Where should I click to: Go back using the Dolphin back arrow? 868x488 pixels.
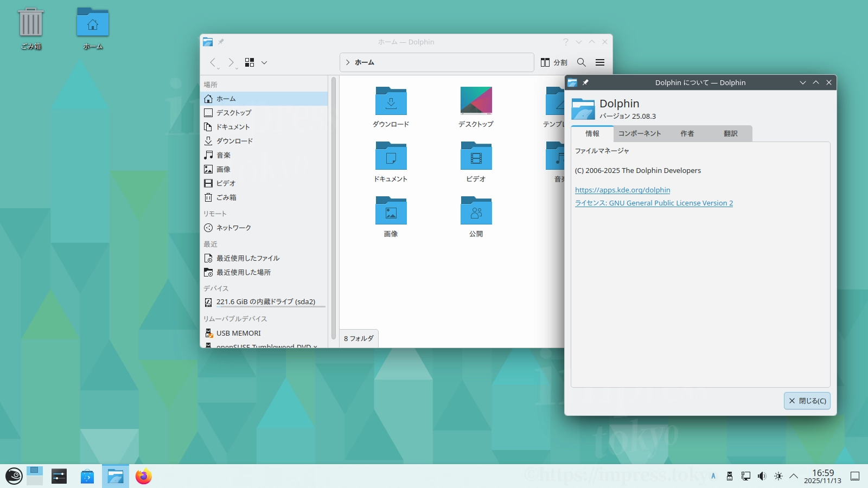[213, 62]
